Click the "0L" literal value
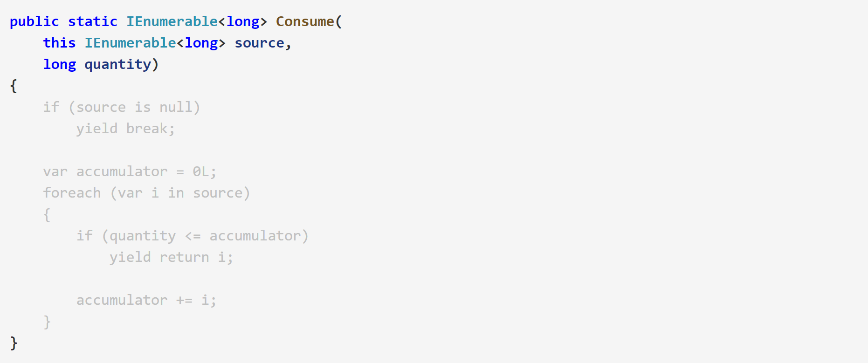The width and height of the screenshot is (868, 363). click(201, 171)
